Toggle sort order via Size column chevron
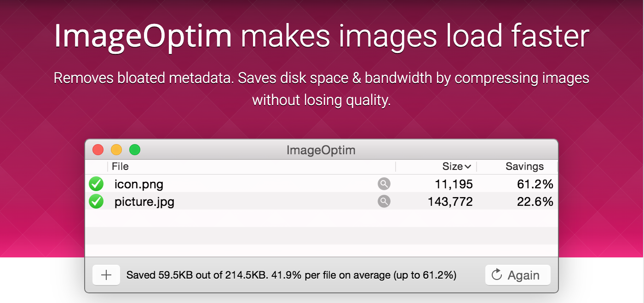The width and height of the screenshot is (644, 303). 468,167
